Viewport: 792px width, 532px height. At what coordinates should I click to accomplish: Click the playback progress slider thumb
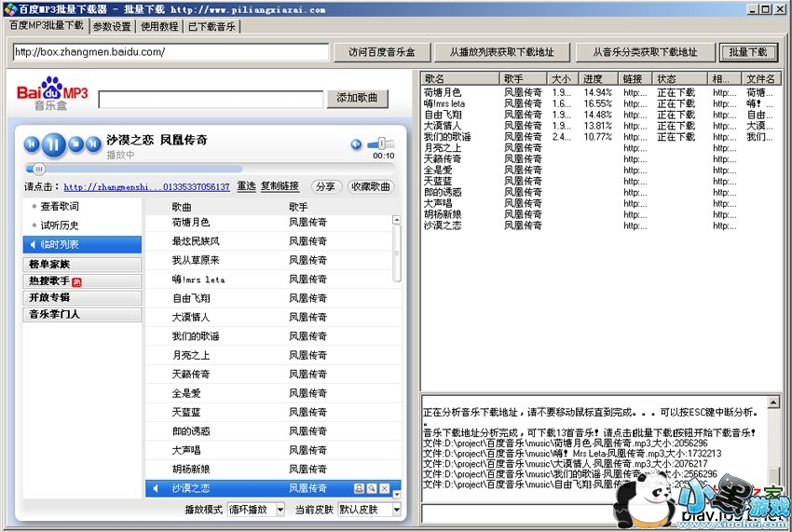39,169
